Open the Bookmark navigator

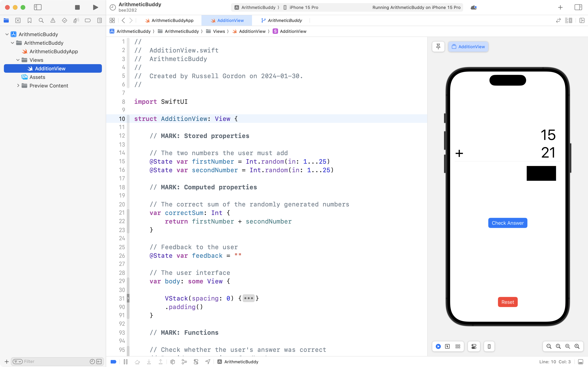30,20
